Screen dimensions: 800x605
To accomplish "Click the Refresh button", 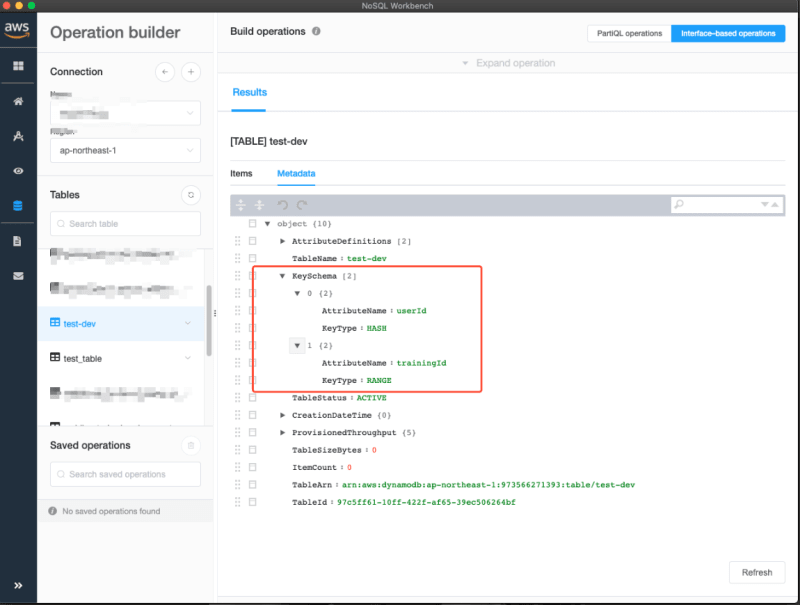I will (x=757, y=572).
